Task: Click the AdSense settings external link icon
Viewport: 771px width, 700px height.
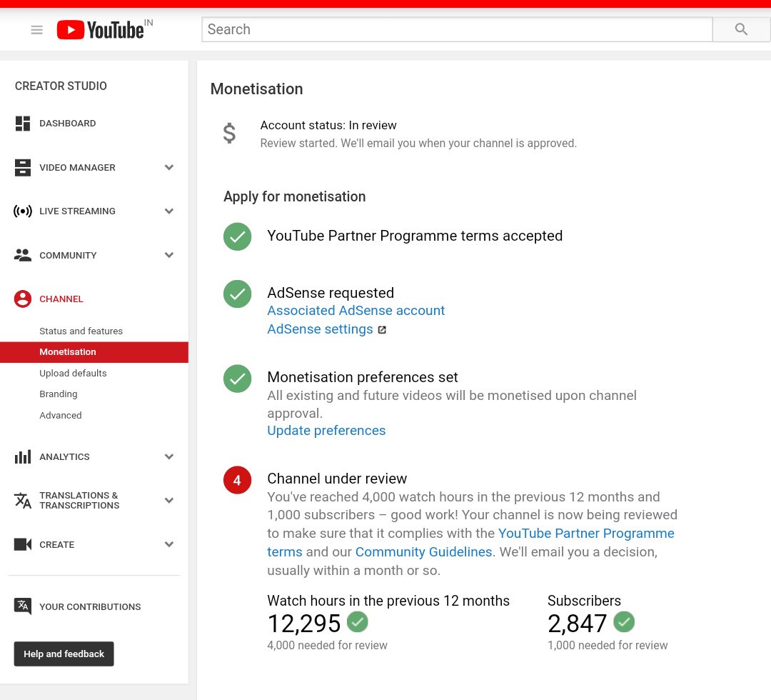Action: [x=382, y=329]
